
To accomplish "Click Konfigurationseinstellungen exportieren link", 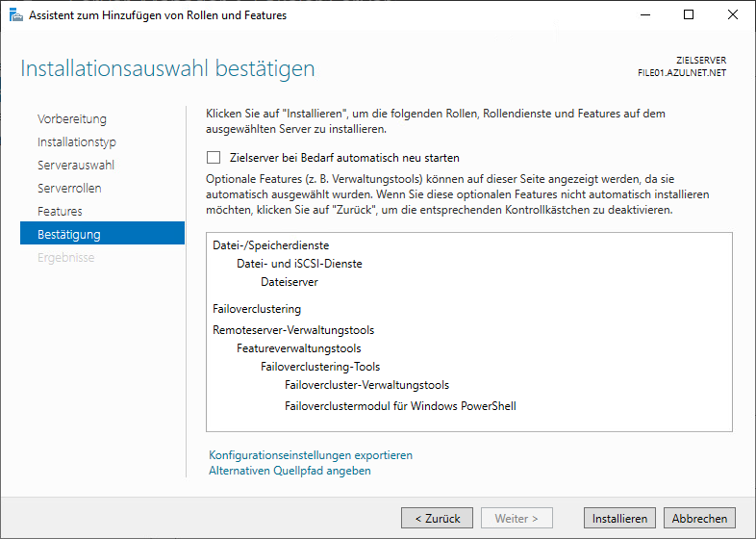I will click(310, 455).
